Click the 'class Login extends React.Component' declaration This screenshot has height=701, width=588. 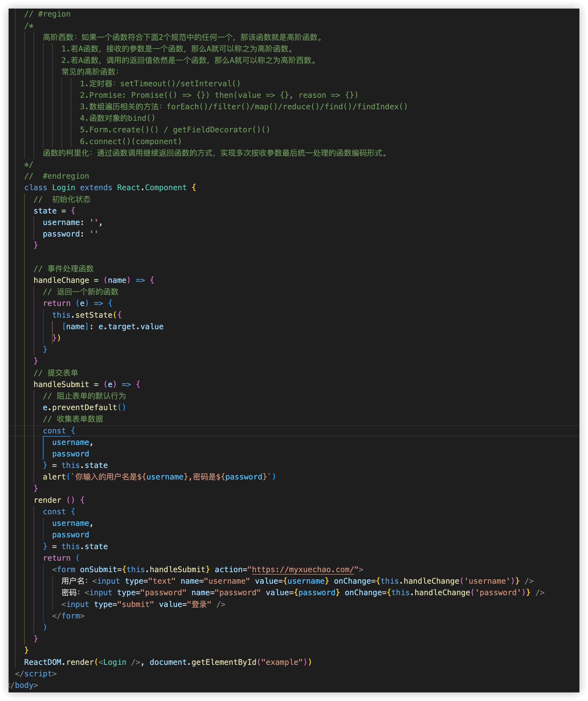point(110,188)
